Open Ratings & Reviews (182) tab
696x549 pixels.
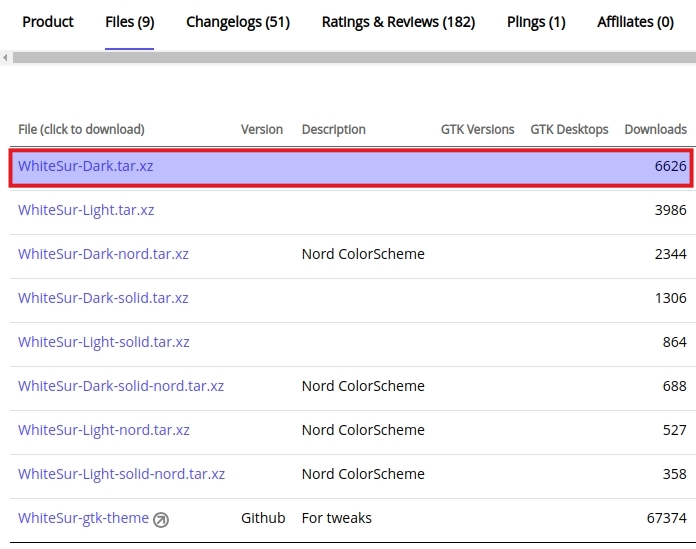click(x=398, y=22)
